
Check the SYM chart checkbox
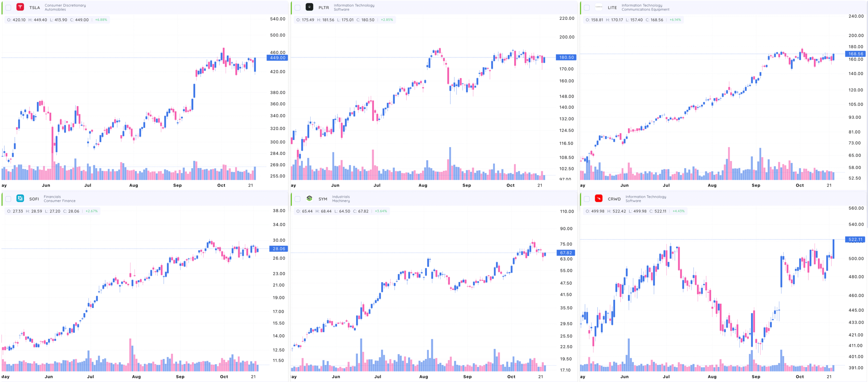coord(298,199)
